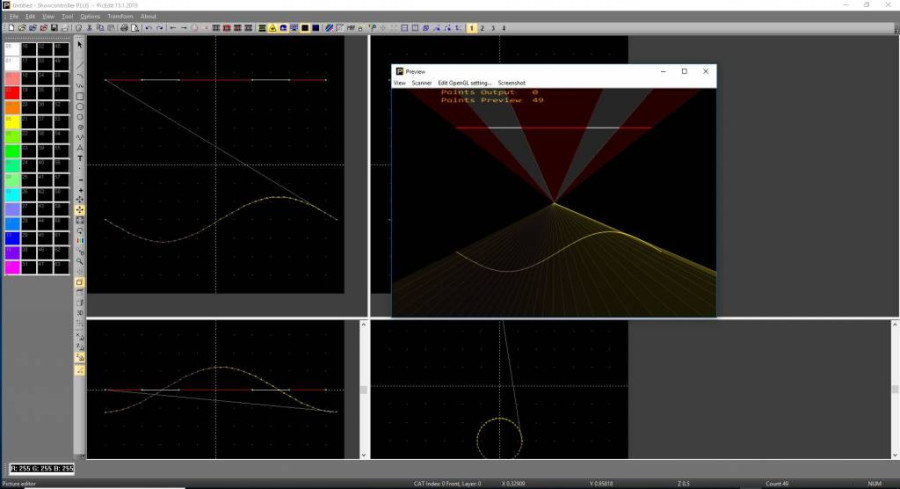Toggle layer 4 button in toolbar
900x489 pixels.
point(504,28)
